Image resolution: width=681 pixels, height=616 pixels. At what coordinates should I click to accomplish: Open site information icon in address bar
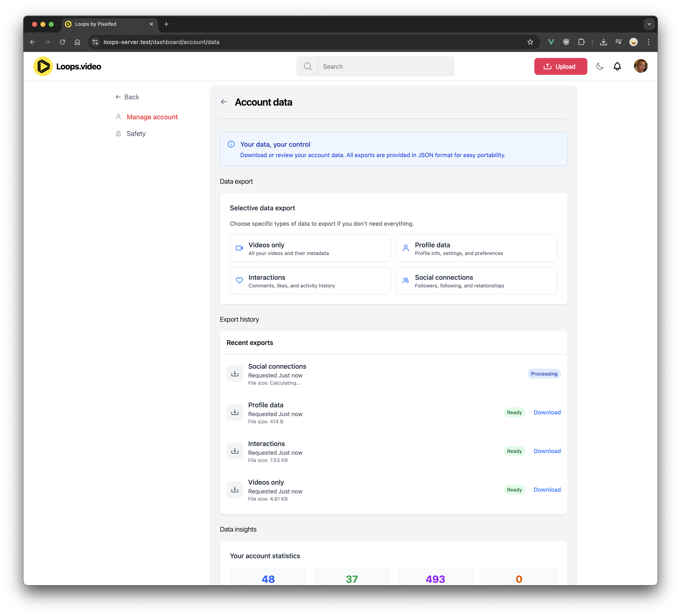pos(96,42)
